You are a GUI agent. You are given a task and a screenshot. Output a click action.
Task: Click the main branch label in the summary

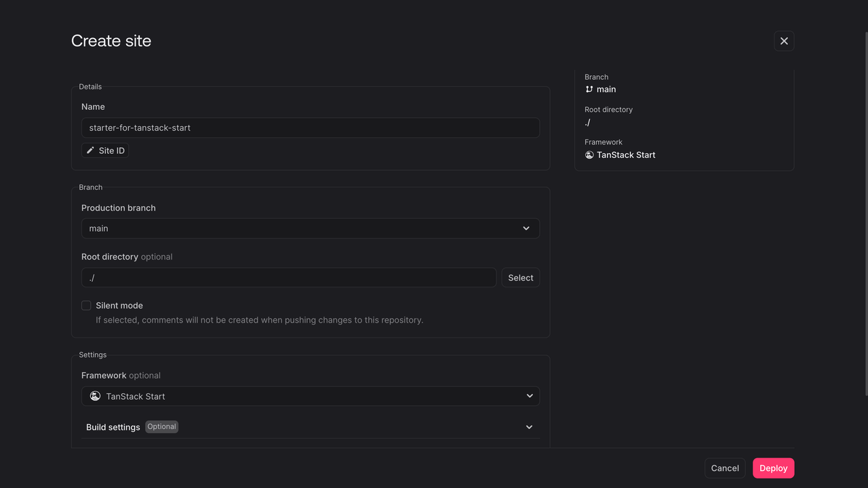[606, 89]
